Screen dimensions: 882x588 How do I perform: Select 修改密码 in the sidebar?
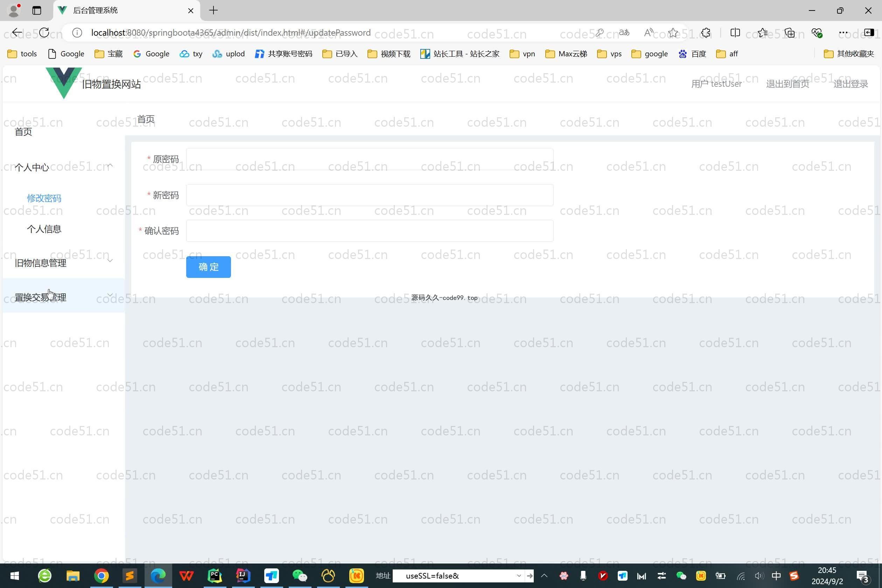[x=44, y=198]
